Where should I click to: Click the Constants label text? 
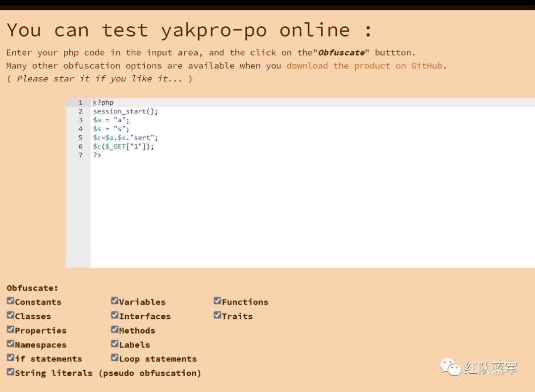coord(38,302)
